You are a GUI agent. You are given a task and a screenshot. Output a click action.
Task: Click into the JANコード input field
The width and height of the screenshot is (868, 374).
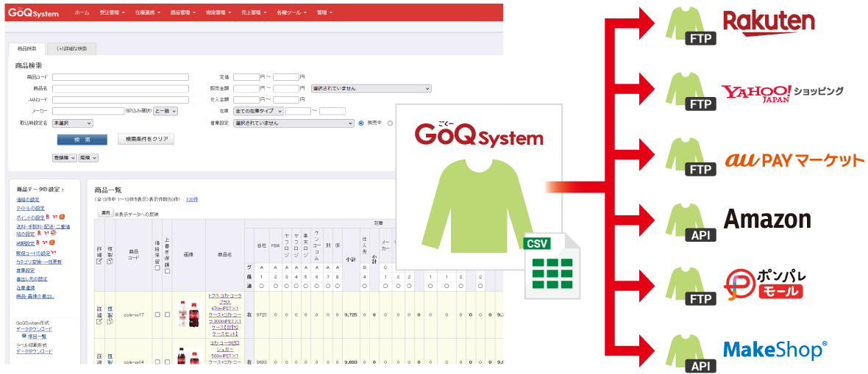[121, 100]
